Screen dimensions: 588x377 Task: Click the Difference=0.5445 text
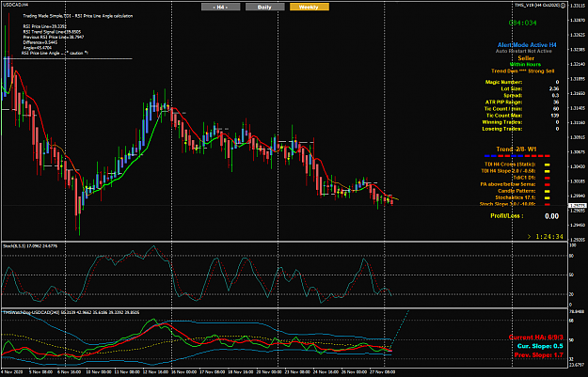pos(40,42)
